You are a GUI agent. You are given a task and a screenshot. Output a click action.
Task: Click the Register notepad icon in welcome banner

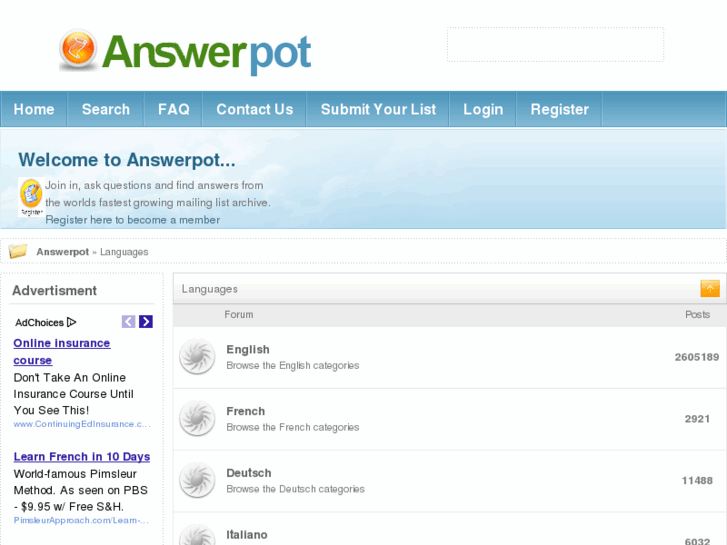tap(32, 197)
